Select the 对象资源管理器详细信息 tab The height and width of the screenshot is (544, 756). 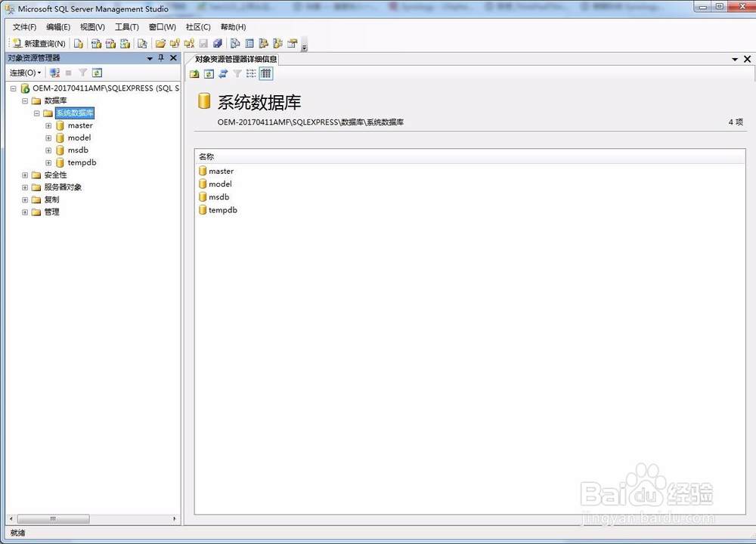[x=235, y=59]
